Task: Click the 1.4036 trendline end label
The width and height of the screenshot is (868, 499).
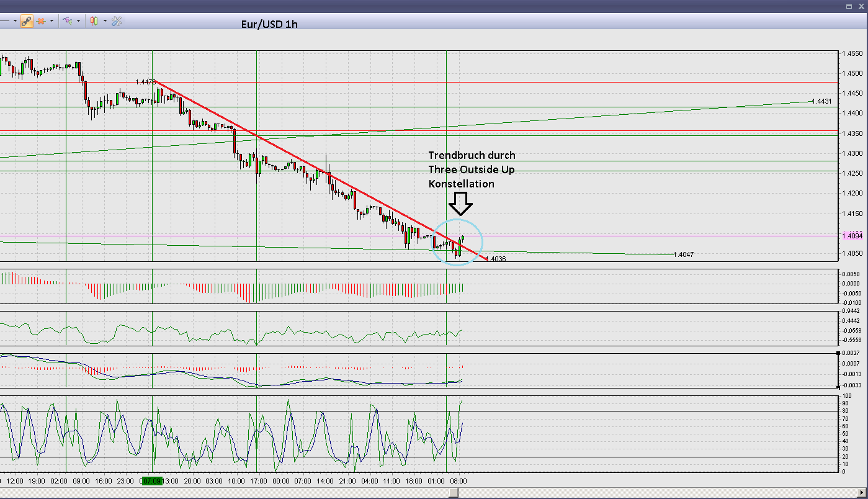Action: tap(496, 259)
